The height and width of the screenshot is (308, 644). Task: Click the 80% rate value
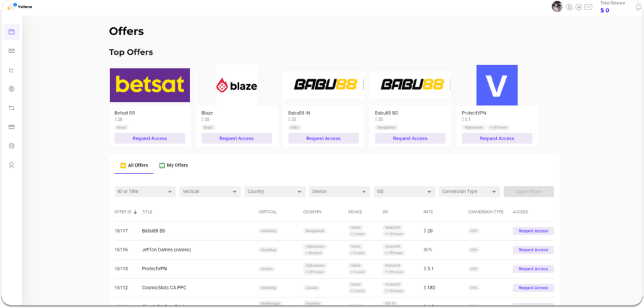(428, 250)
